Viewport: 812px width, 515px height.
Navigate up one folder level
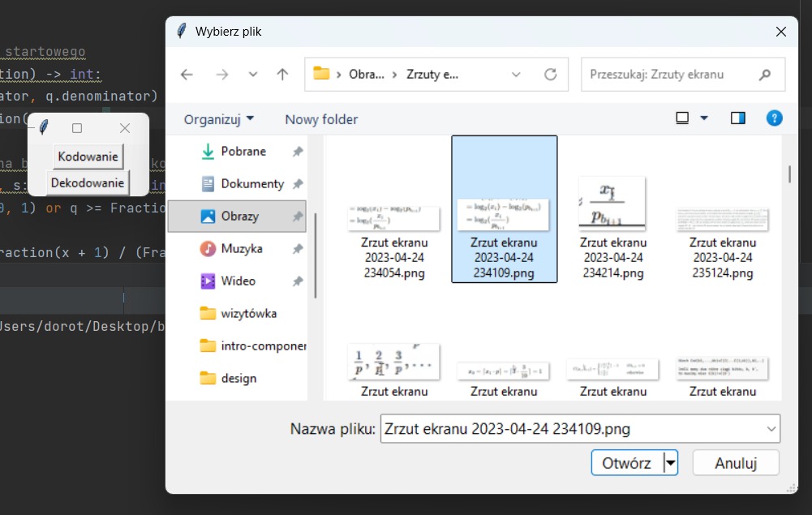(282, 75)
